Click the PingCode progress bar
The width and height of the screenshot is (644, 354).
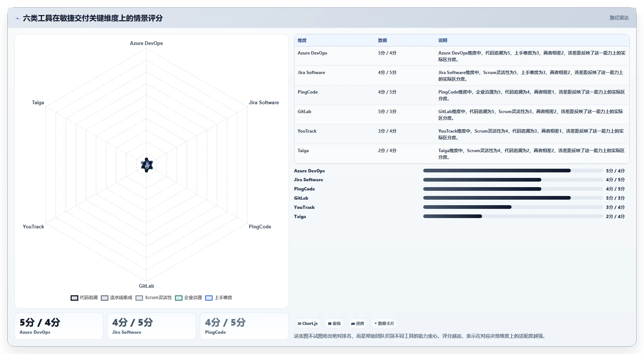(x=513, y=189)
